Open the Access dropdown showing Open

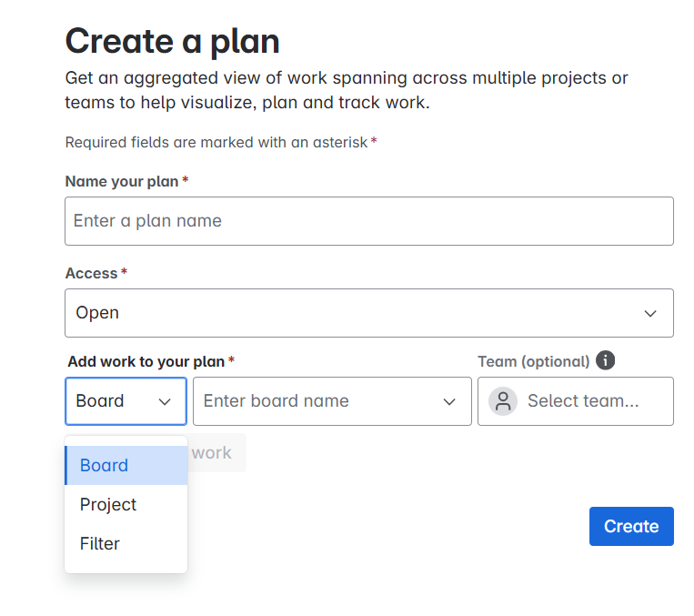coord(368,313)
